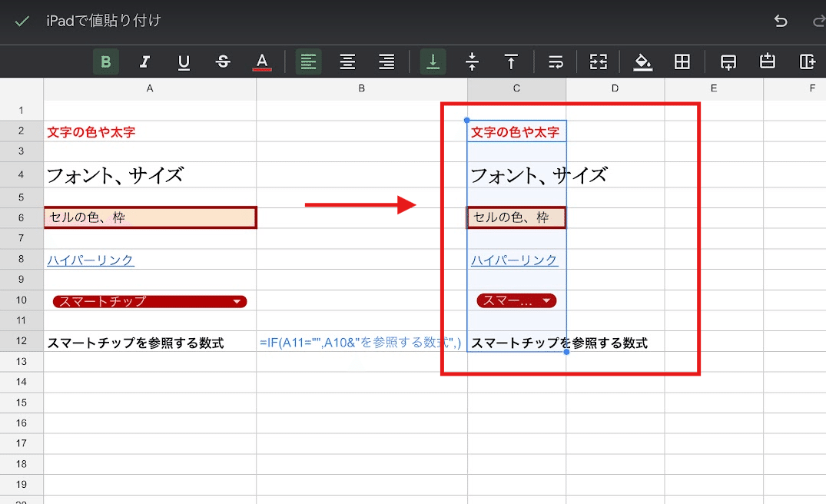Select row 1 header

22,111
